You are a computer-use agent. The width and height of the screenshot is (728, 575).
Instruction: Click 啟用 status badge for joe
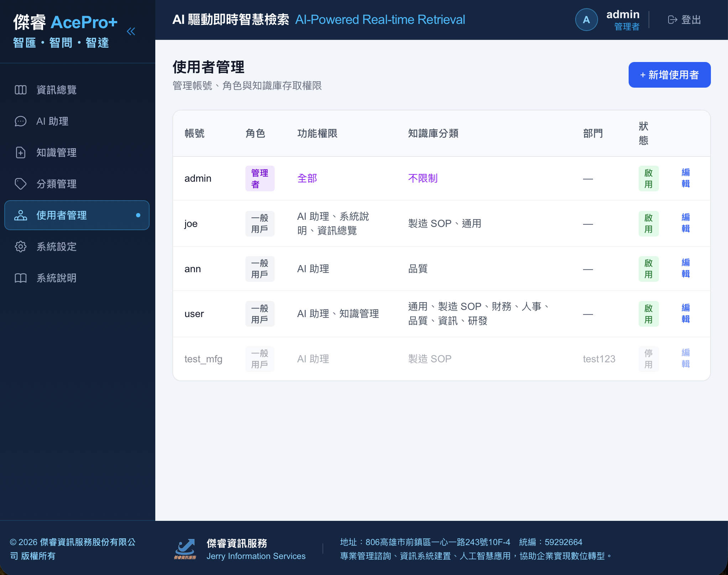coord(649,223)
